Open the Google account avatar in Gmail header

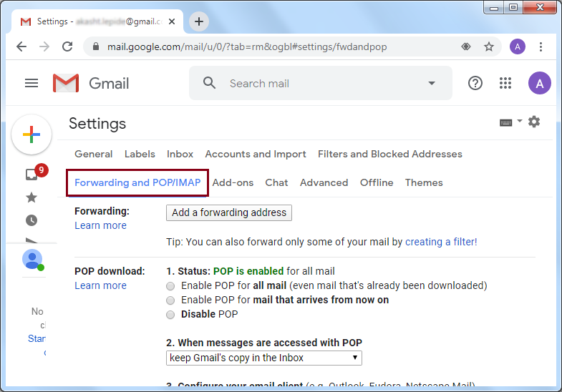(x=539, y=83)
